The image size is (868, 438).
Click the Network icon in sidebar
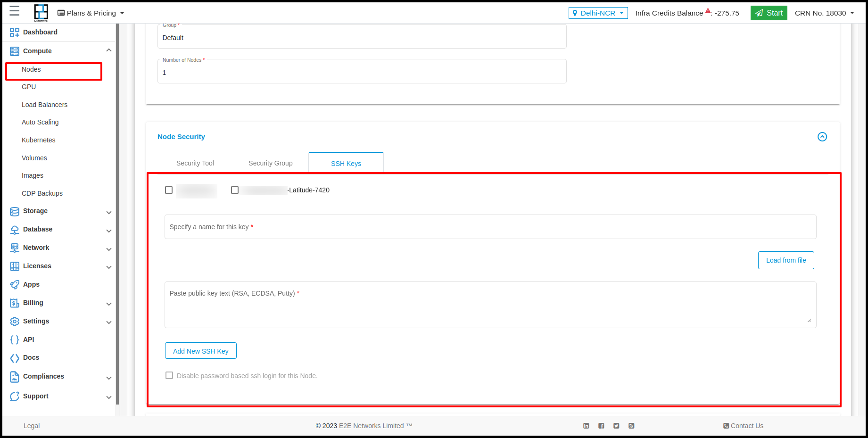15,248
